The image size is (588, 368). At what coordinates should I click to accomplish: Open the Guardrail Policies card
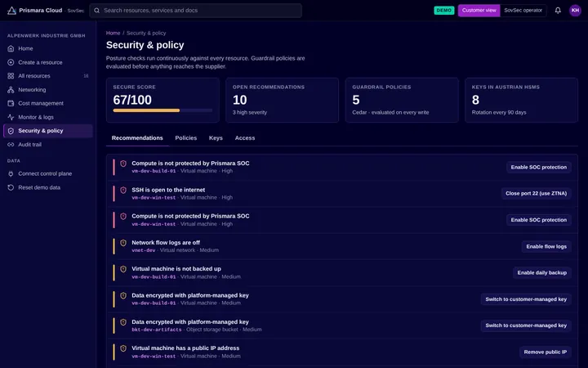pyautogui.click(x=402, y=100)
